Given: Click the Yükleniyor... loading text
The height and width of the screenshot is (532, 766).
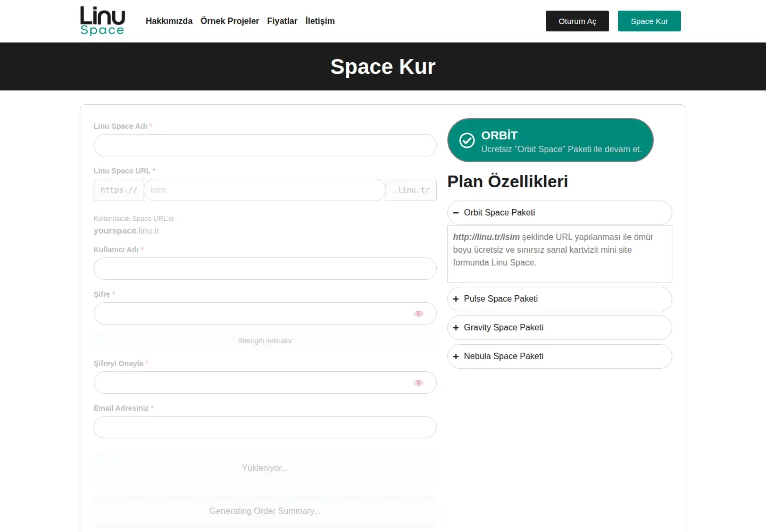Looking at the screenshot, I should coord(265,468).
